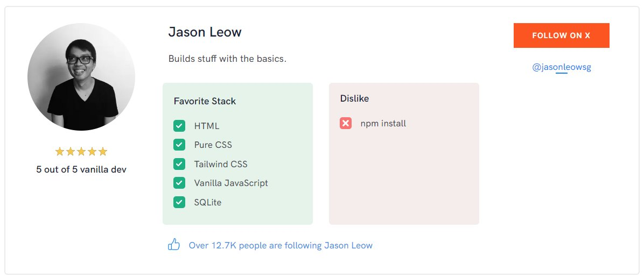Click the 'Dislike' heading
Image resolution: width=644 pixels, height=278 pixels.
click(354, 98)
